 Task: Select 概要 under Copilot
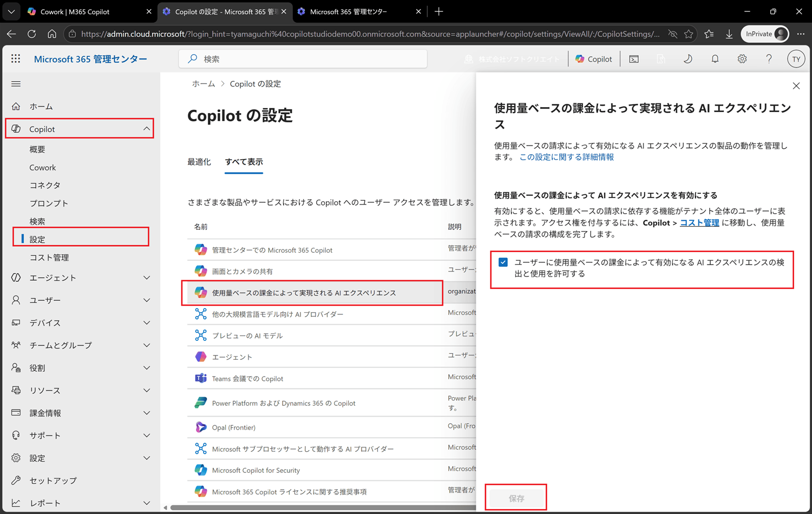[37, 149]
